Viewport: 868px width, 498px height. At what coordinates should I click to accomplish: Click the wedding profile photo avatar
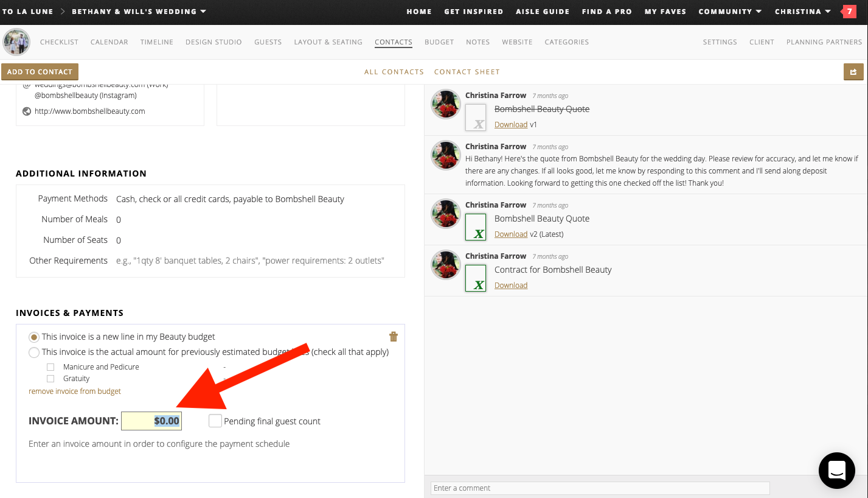pyautogui.click(x=16, y=42)
